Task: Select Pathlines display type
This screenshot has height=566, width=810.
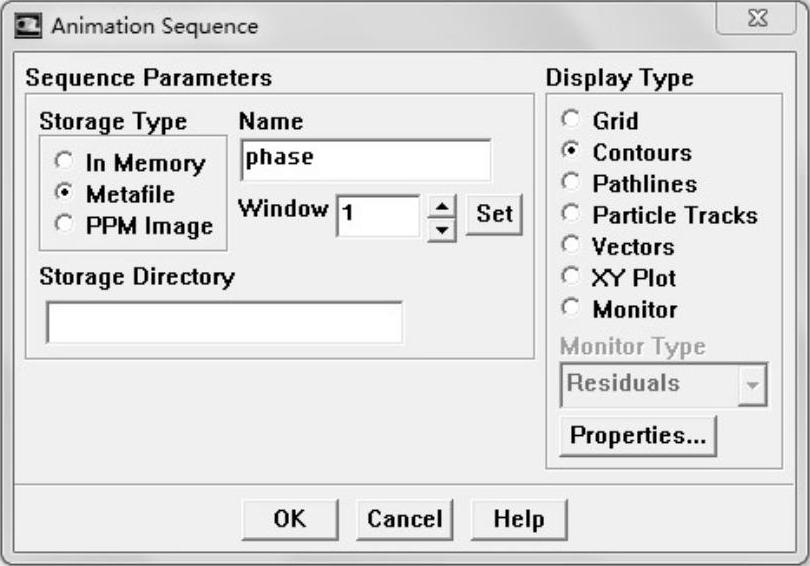Action: (x=571, y=183)
